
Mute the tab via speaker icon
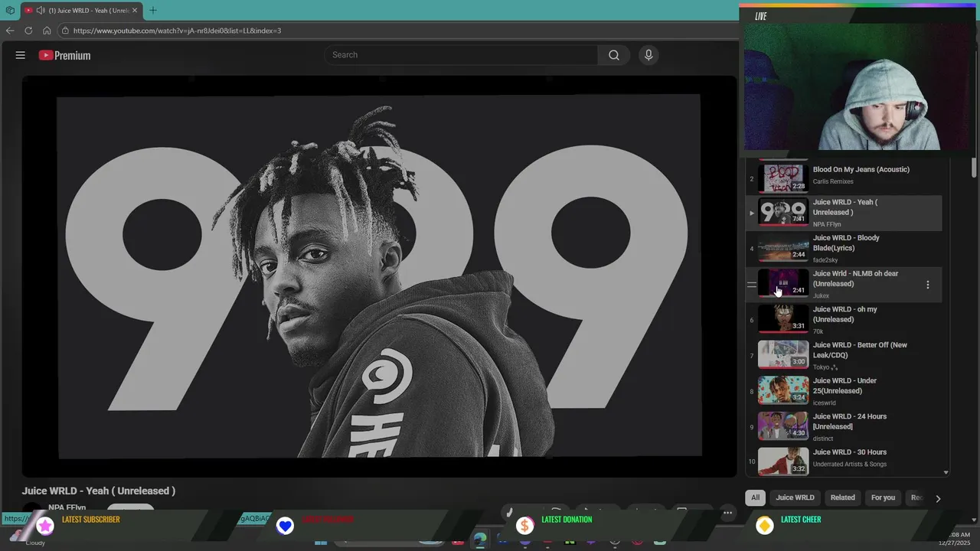click(x=40, y=11)
